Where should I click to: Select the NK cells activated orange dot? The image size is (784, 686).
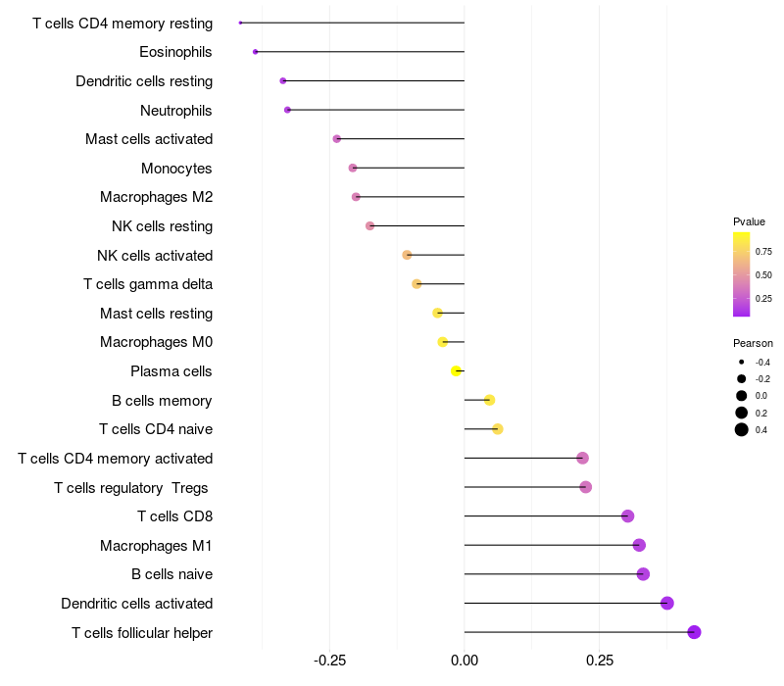pyautogui.click(x=407, y=255)
